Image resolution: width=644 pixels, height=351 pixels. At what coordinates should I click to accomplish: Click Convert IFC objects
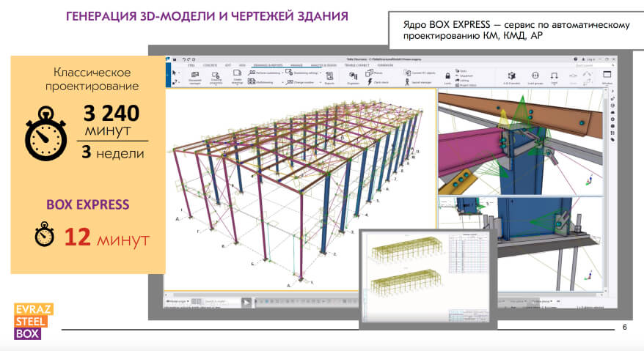(420, 73)
